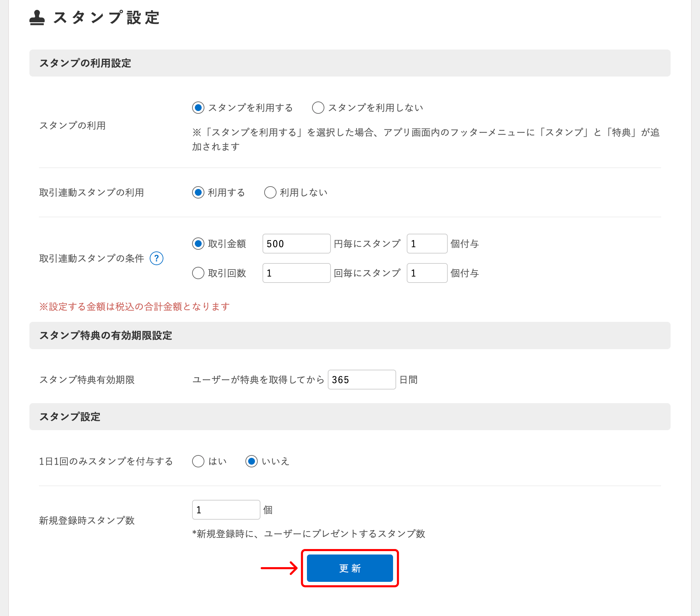This screenshot has width=700, height=616.
Task: Enable 利用する for 取引連動スタンプの利用
Action: (198, 192)
